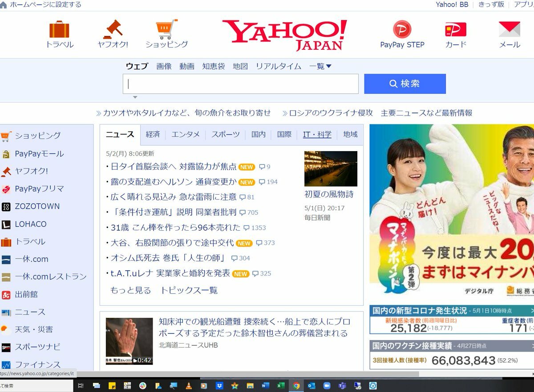The image size is (534, 392).
Task: Open the トピックス一覧 link
Action: (x=189, y=290)
